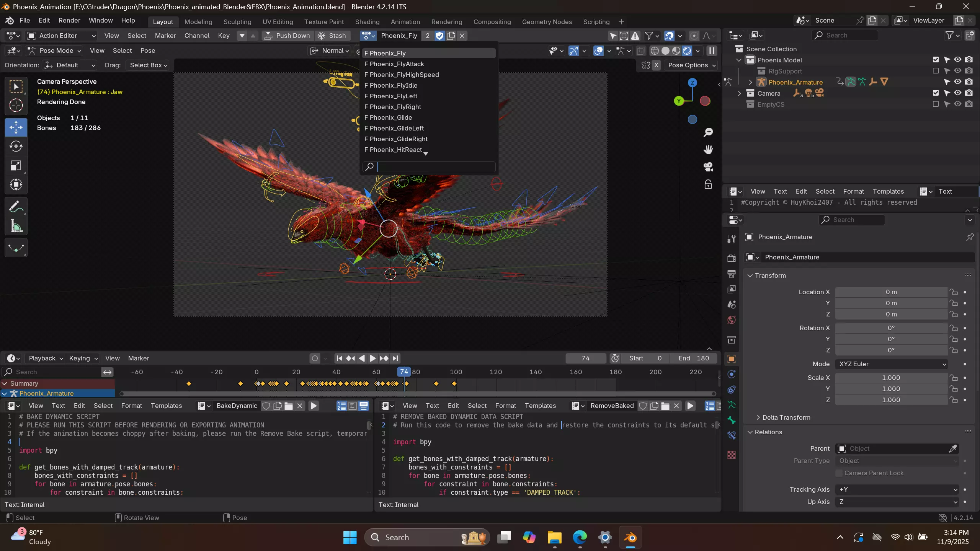Click the action search input field

point(429,166)
